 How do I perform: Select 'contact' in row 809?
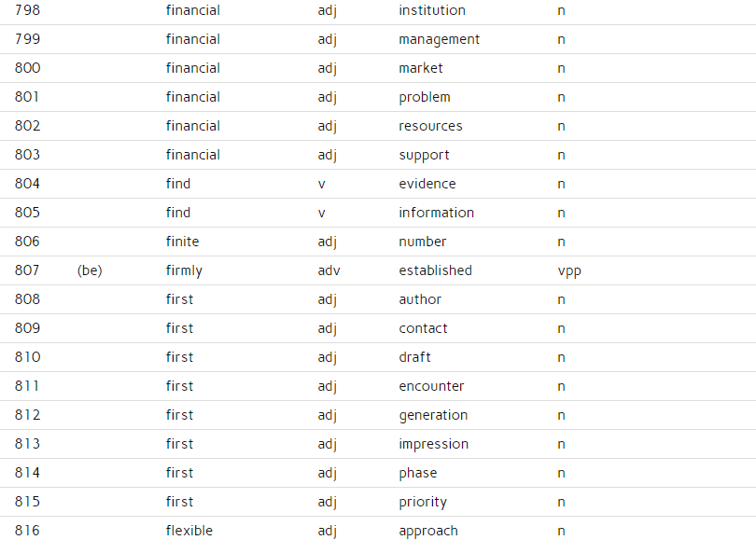(x=423, y=328)
